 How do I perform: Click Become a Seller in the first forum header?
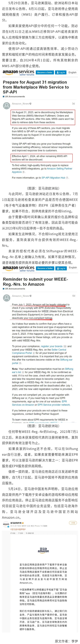click(x=45, y=73)
